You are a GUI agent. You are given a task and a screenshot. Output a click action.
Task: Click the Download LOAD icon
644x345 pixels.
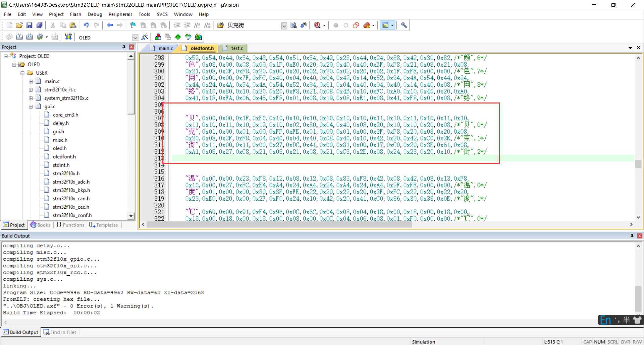coord(68,37)
